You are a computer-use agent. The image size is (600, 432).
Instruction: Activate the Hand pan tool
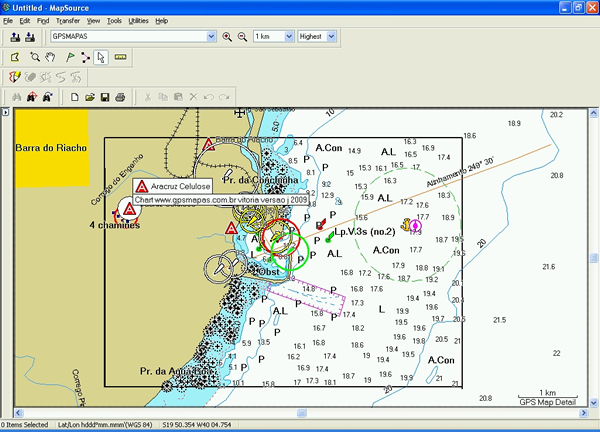click(50, 57)
